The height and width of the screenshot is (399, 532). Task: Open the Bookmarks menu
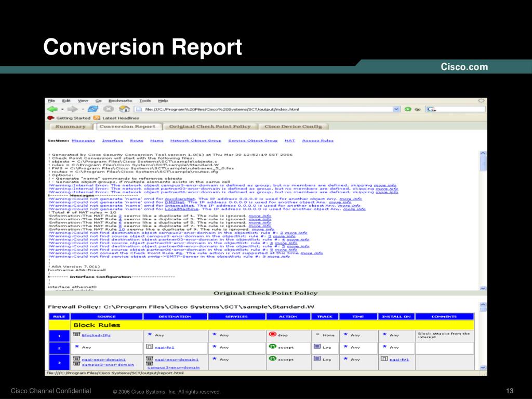pos(120,101)
